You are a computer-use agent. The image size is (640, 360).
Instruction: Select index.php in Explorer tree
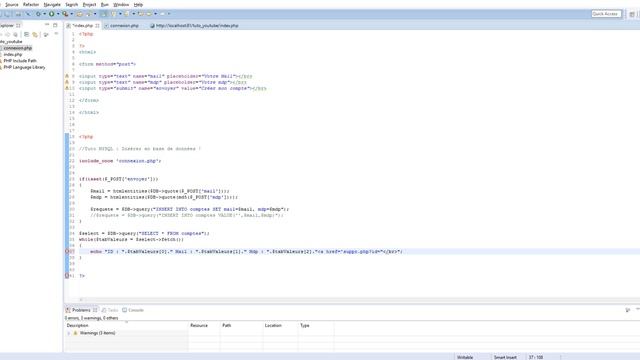coord(13,54)
